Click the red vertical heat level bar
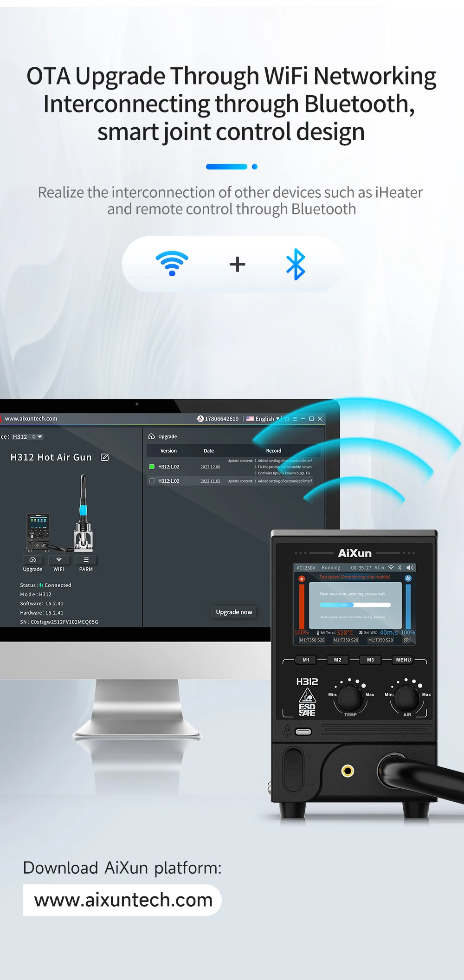The height and width of the screenshot is (980, 464). coord(302,606)
